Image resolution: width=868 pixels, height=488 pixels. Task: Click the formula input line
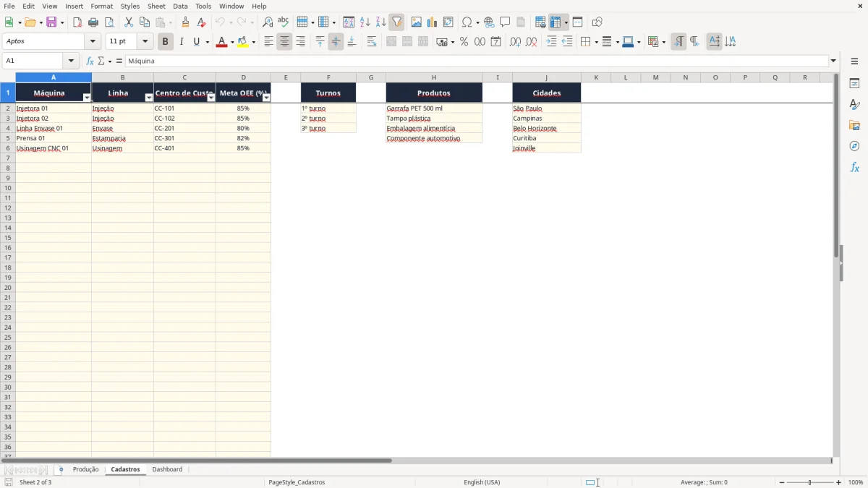(477, 61)
